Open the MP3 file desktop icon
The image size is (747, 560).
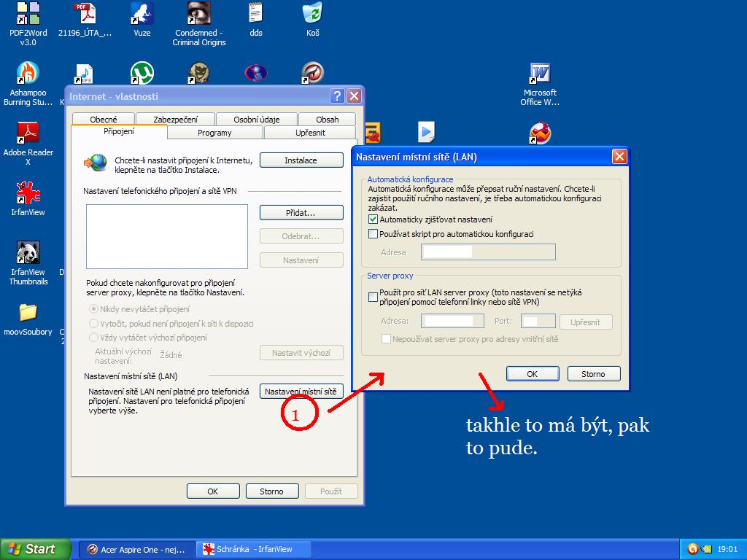[85, 74]
